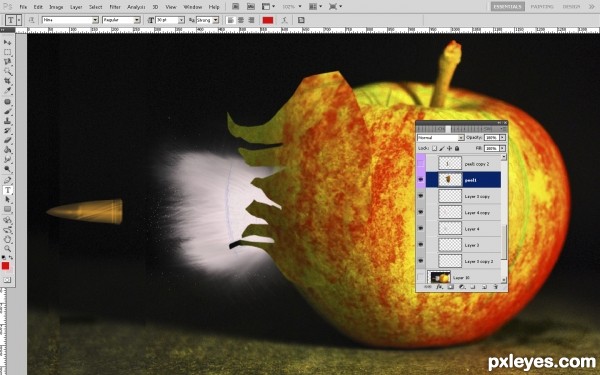The height and width of the screenshot is (375, 600).
Task: Open the font style Regular dropdown
Action: click(137, 20)
